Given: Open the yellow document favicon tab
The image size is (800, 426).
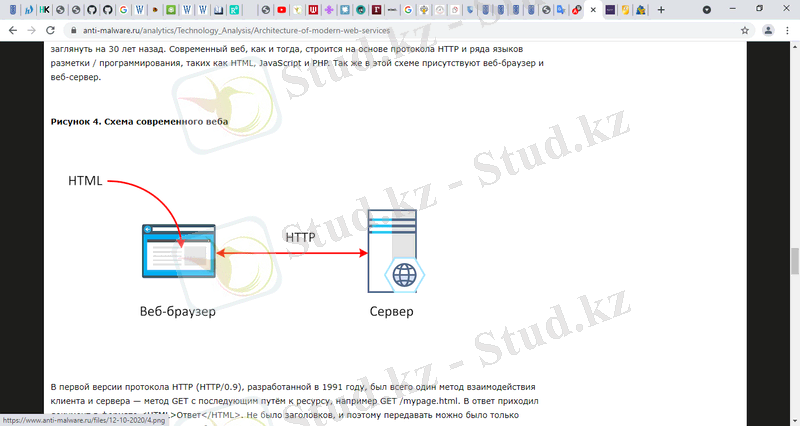Looking at the screenshot, I should pos(625,10).
